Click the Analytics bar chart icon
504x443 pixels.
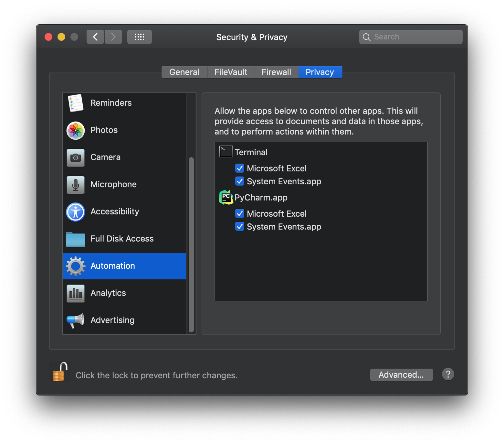[x=76, y=293]
